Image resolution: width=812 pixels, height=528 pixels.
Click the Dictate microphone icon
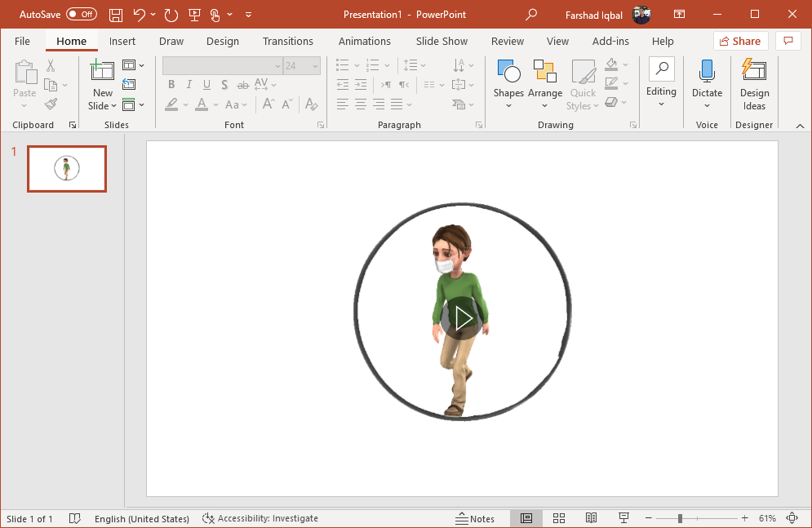tap(707, 72)
